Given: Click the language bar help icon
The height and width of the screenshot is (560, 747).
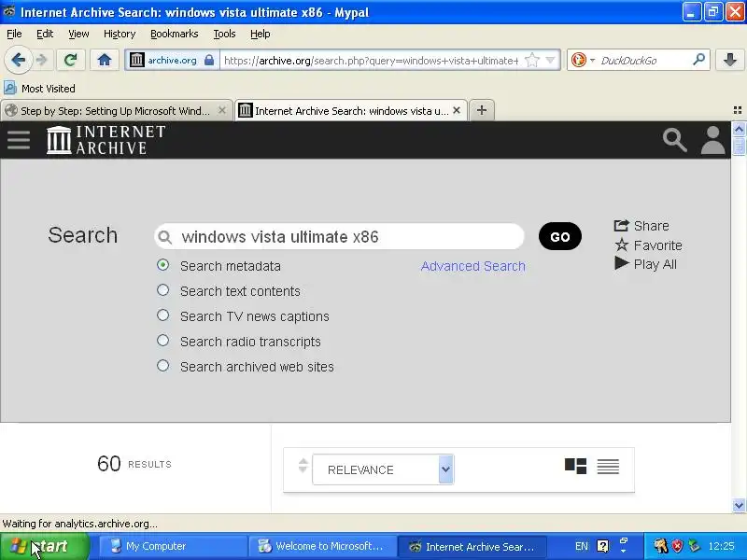Looking at the screenshot, I should point(602,546).
